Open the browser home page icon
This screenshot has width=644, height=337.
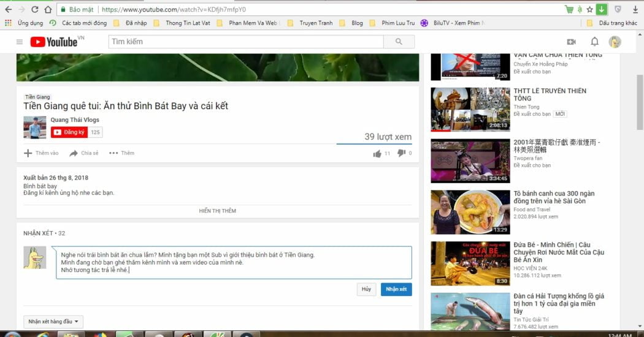[48, 9]
